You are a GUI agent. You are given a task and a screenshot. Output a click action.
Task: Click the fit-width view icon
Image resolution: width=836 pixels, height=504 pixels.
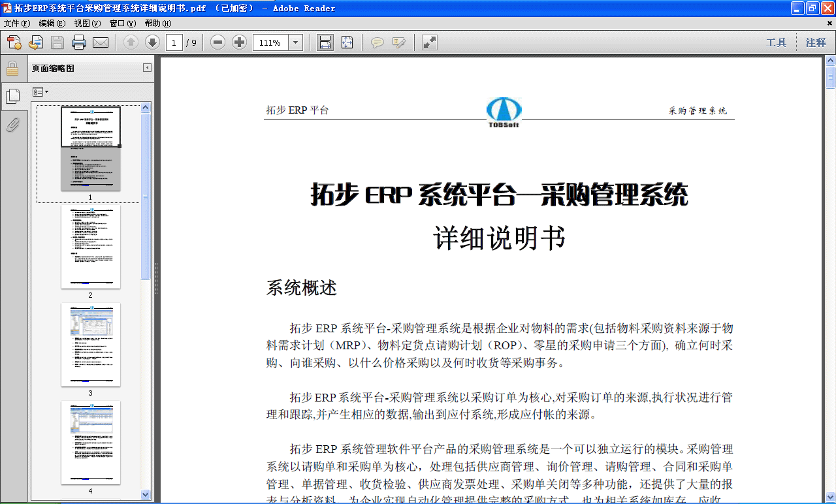pyautogui.click(x=325, y=42)
